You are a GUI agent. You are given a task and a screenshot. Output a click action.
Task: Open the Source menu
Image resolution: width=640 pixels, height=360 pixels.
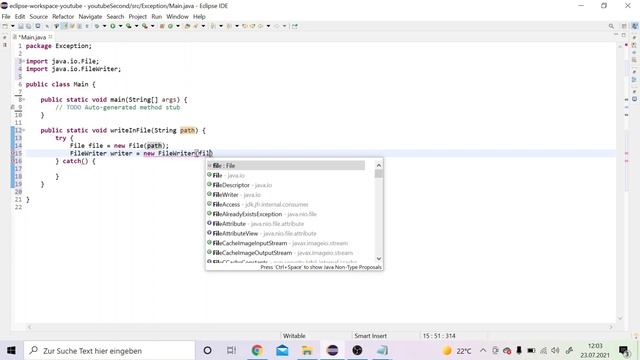tap(39, 17)
